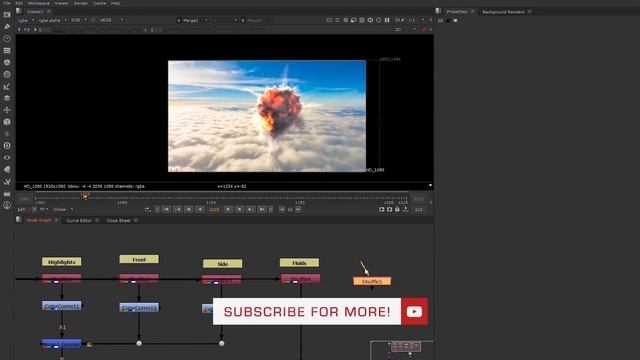This screenshot has height=360, width=640.
Task: Open the Node Graph pane content menu icon
Action: (19, 220)
